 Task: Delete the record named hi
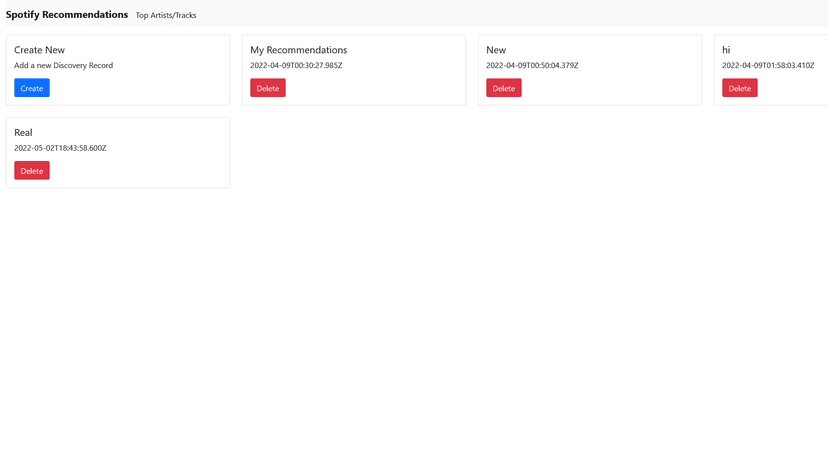point(740,88)
